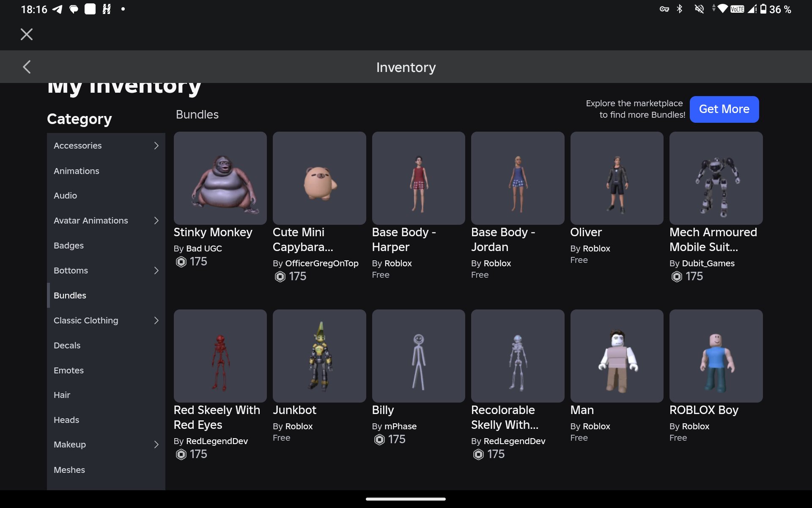Open the Cute Mini Capybara thumbnail
Image resolution: width=812 pixels, height=508 pixels.
(319, 178)
